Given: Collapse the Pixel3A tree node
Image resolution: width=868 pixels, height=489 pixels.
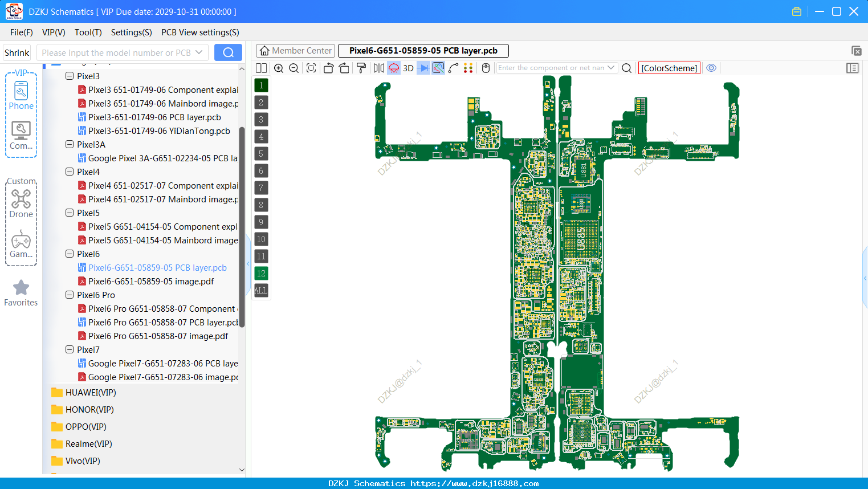Looking at the screenshot, I should pyautogui.click(x=70, y=144).
